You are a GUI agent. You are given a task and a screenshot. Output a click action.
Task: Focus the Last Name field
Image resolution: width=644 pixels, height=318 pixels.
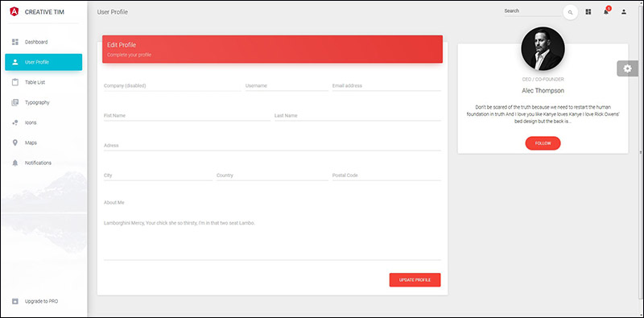tap(357, 116)
